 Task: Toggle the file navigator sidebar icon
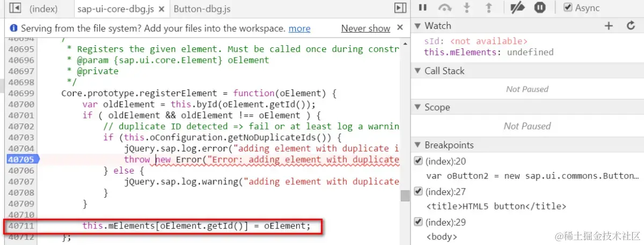15,8
